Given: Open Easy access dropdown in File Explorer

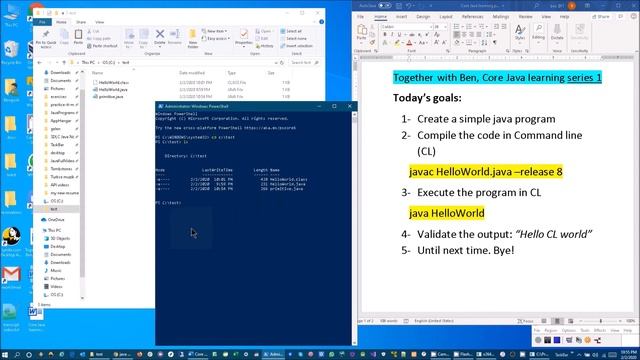Looking at the screenshot, I should (x=216, y=38).
